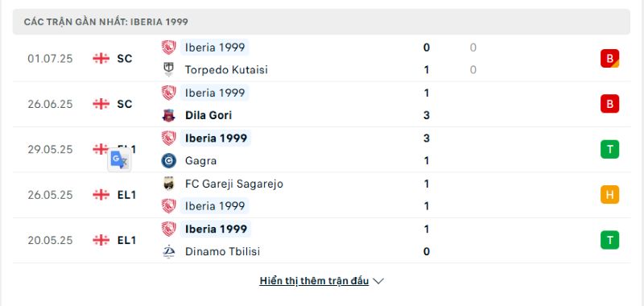The height and width of the screenshot is (306, 644).
Task: Click the Dila Gori team crest
Action: (168, 115)
